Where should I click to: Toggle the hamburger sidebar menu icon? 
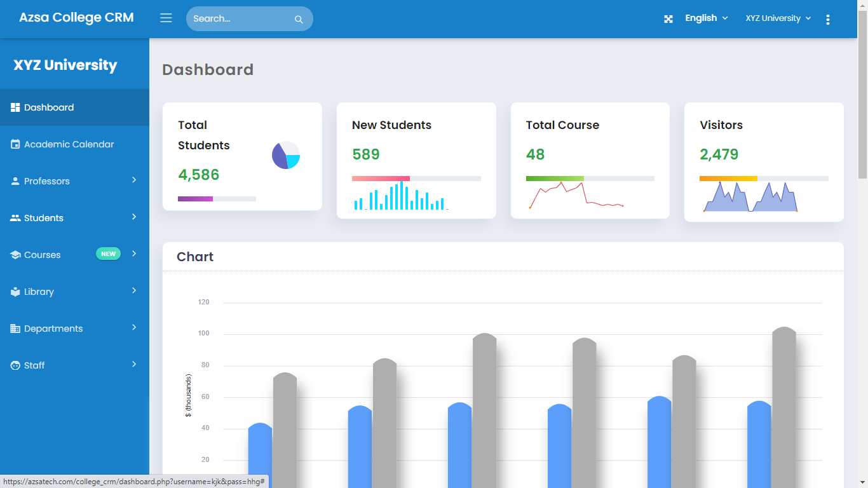coord(166,18)
